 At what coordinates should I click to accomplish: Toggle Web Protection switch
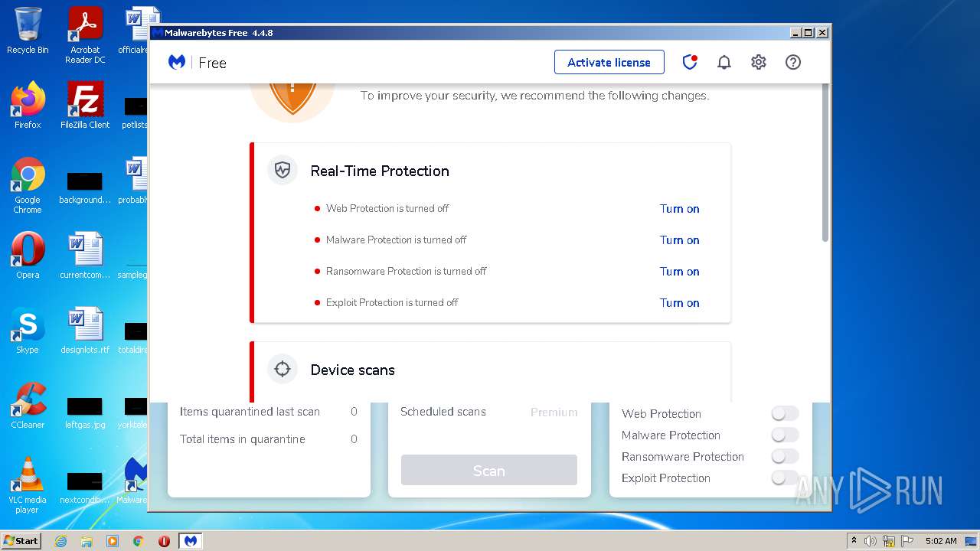coord(785,413)
